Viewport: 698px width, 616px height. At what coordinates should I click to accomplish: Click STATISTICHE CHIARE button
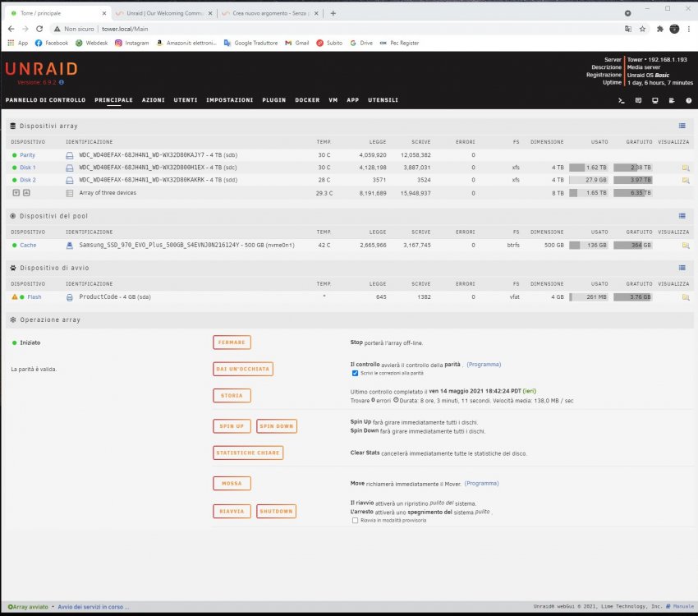(x=248, y=453)
